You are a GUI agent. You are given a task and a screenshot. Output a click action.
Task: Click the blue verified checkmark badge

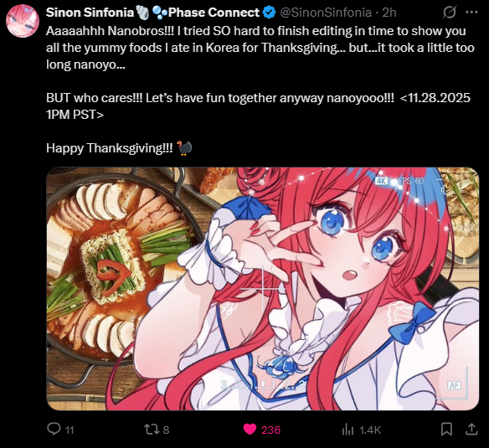[269, 13]
